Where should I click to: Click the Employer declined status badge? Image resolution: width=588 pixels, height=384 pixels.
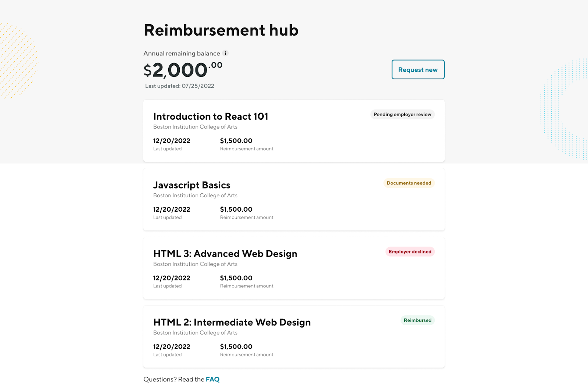tap(410, 252)
